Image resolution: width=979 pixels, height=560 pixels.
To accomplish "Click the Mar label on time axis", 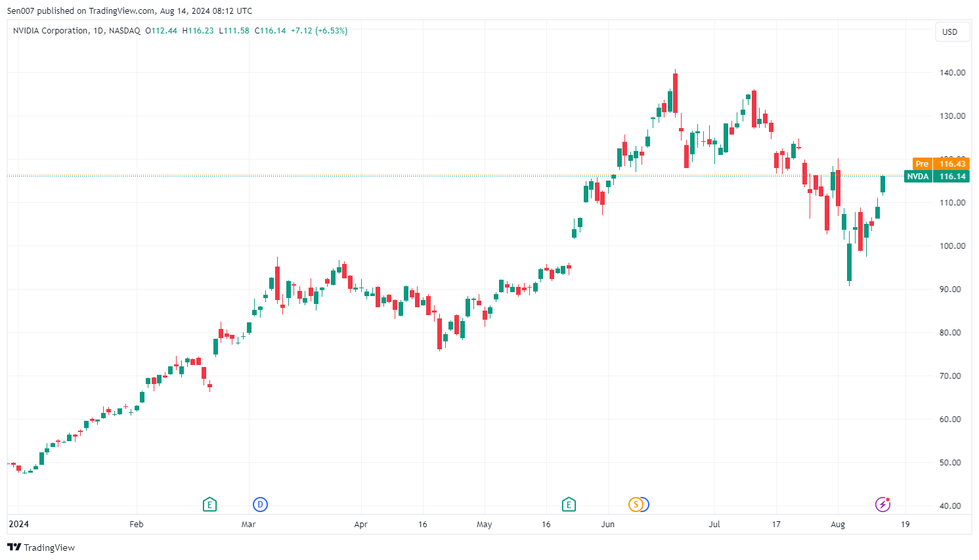I will (248, 524).
